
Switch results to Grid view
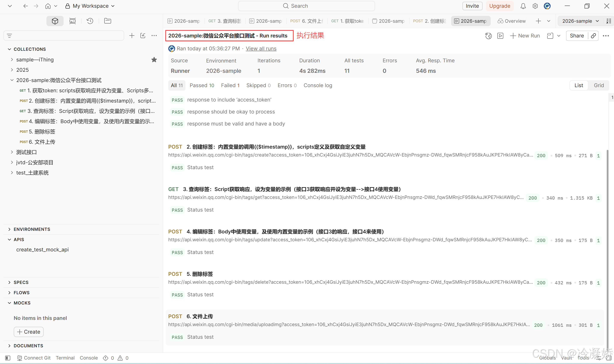(599, 85)
